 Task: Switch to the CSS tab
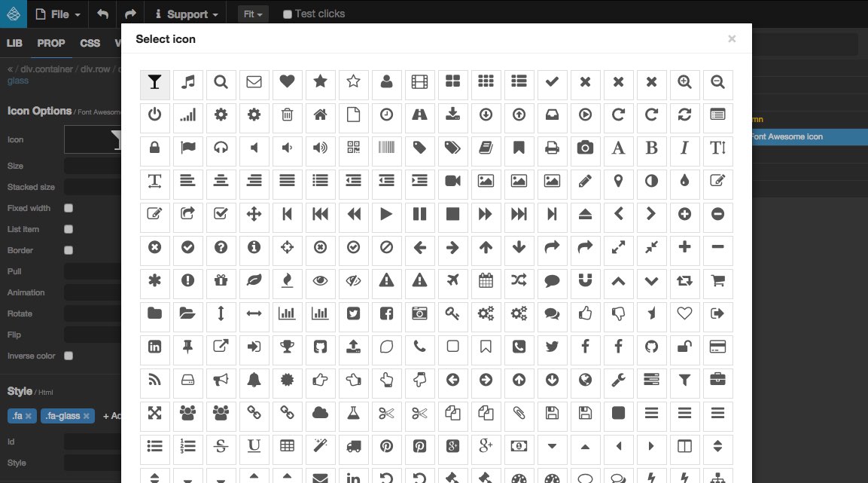click(x=90, y=43)
